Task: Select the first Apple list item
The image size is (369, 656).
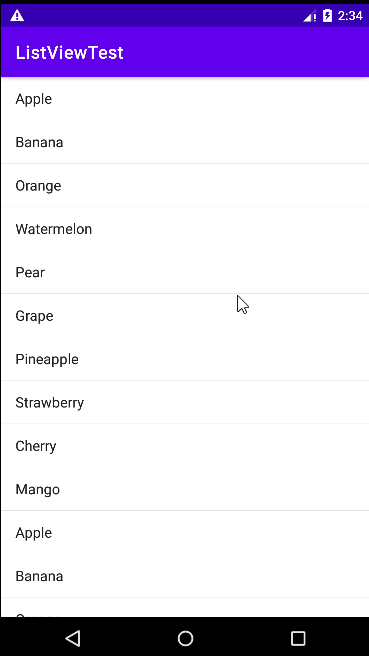Action: click(x=184, y=99)
